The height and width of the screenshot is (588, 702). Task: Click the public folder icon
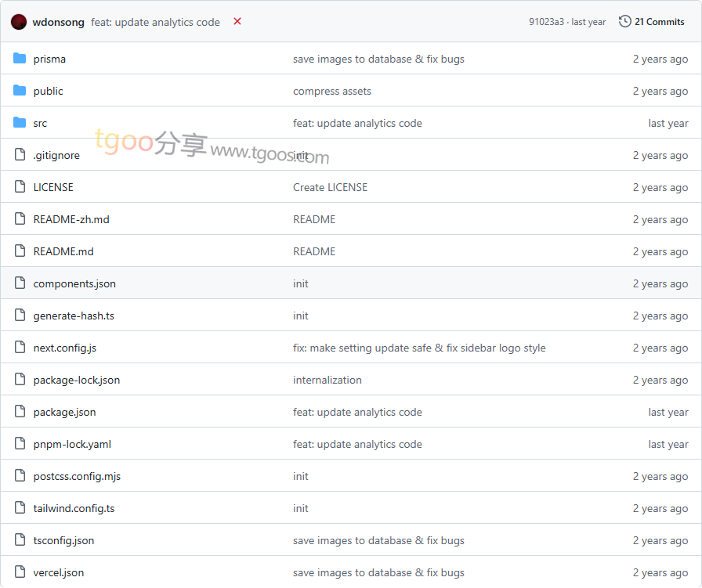tap(20, 91)
